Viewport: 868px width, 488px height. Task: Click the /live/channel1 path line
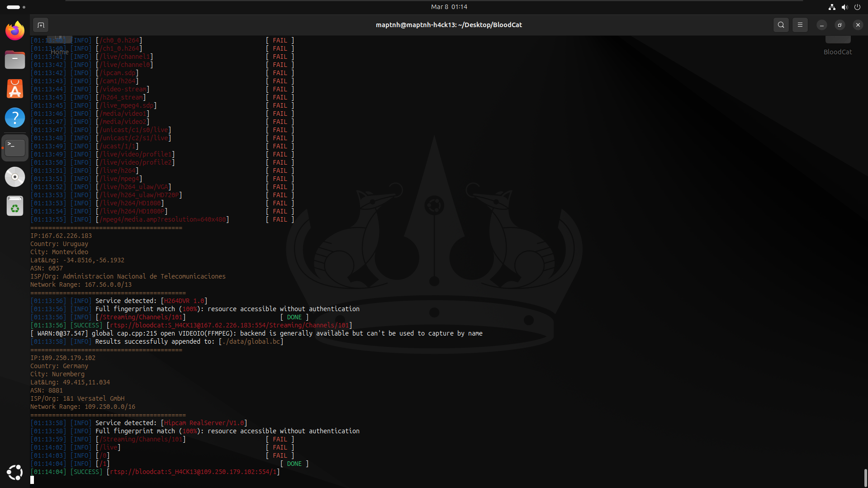124,57
